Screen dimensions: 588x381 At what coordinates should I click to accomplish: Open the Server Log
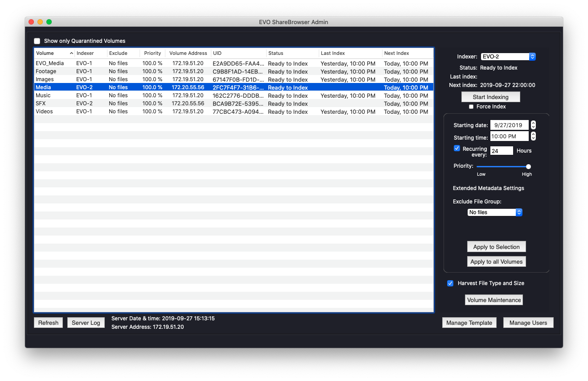click(x=86, y=322)
